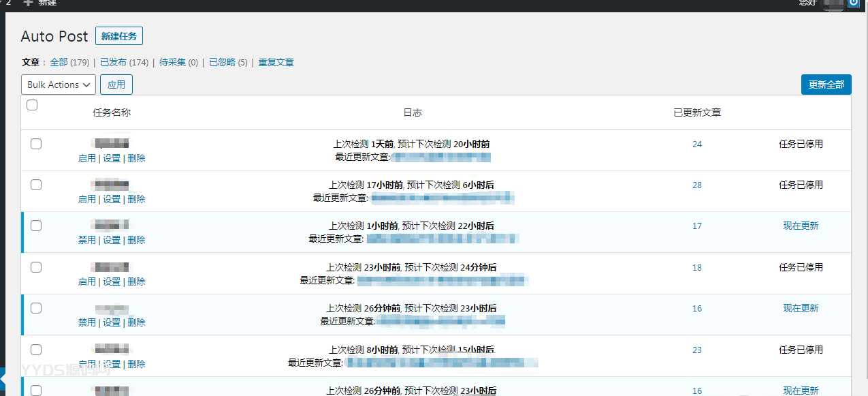This screenshot has height=396, width=868.
Task: Click 删除 in the 上次检测 23小时前 row
Action: pos(136,281)
